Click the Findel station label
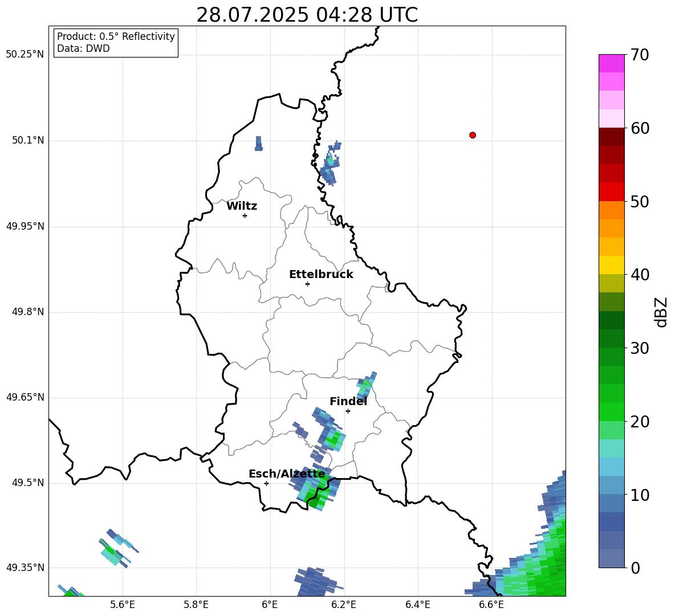This screenshot has height=616, width=675. click(x=348, y=401)
